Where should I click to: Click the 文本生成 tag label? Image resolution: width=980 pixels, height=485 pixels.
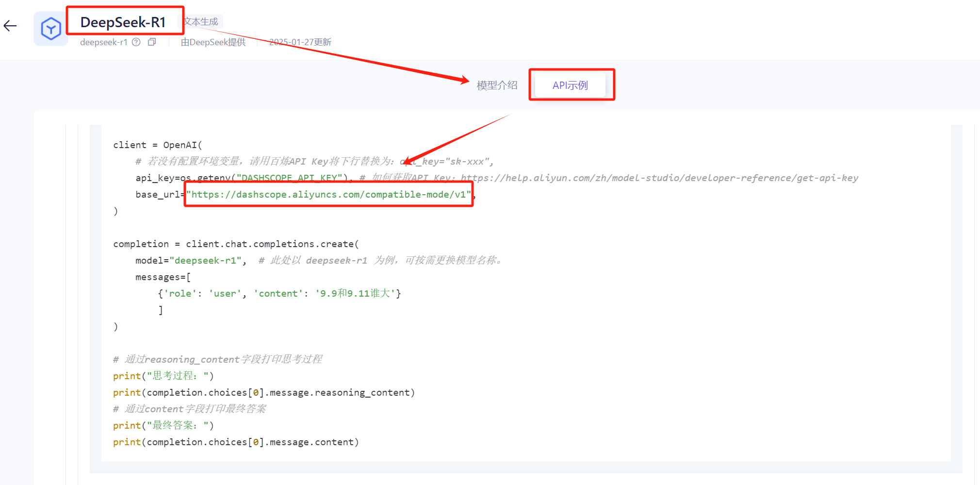[201, 22]
